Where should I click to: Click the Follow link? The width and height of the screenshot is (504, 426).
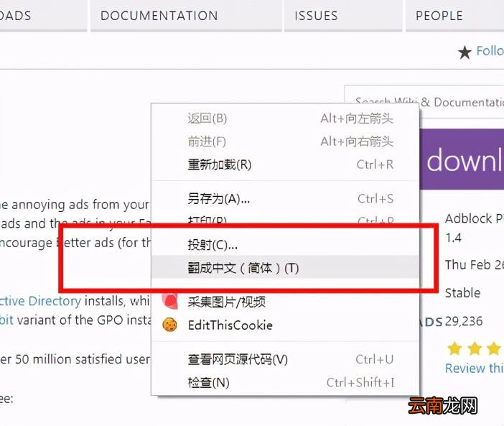(490, 51)
